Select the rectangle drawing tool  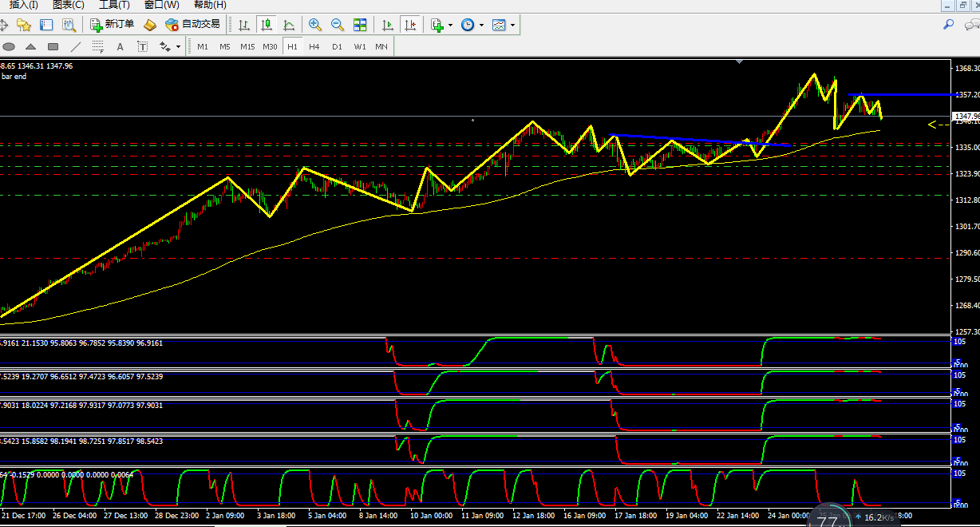[x=53, y=46]
